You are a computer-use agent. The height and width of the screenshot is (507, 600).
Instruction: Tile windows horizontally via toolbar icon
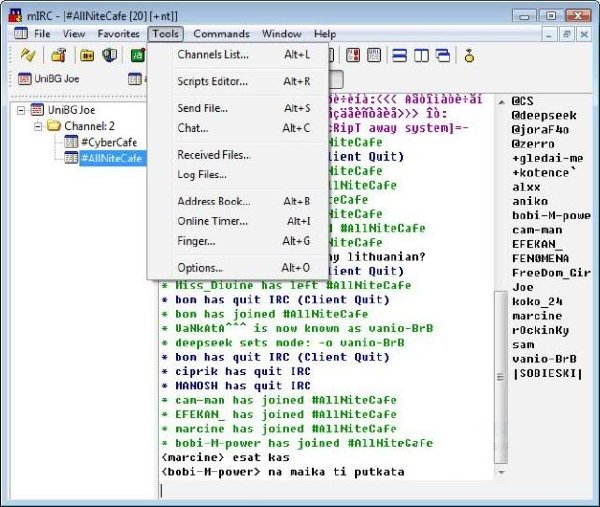[399, 55]
